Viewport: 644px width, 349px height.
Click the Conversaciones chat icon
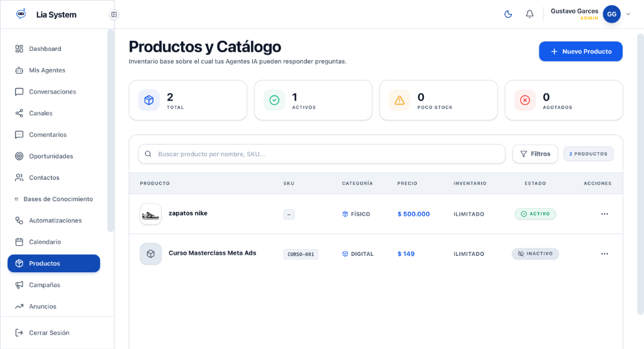coord(19,92)
